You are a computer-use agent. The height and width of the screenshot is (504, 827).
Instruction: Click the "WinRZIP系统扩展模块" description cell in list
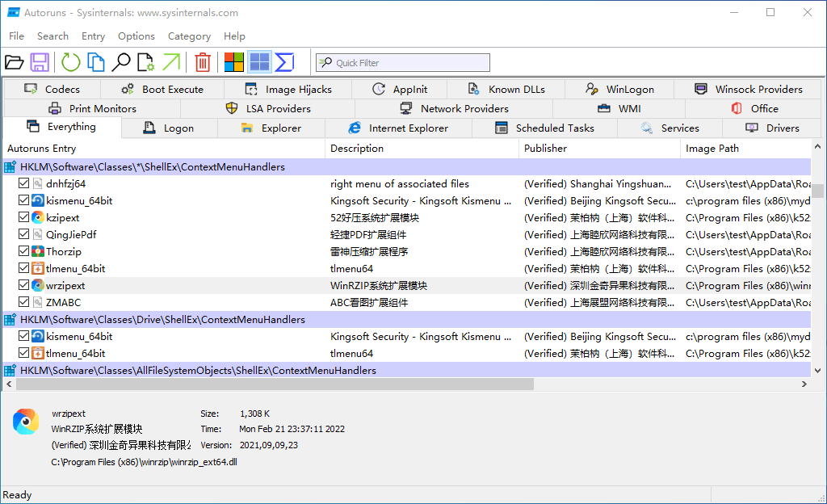[x=379, y=285]
